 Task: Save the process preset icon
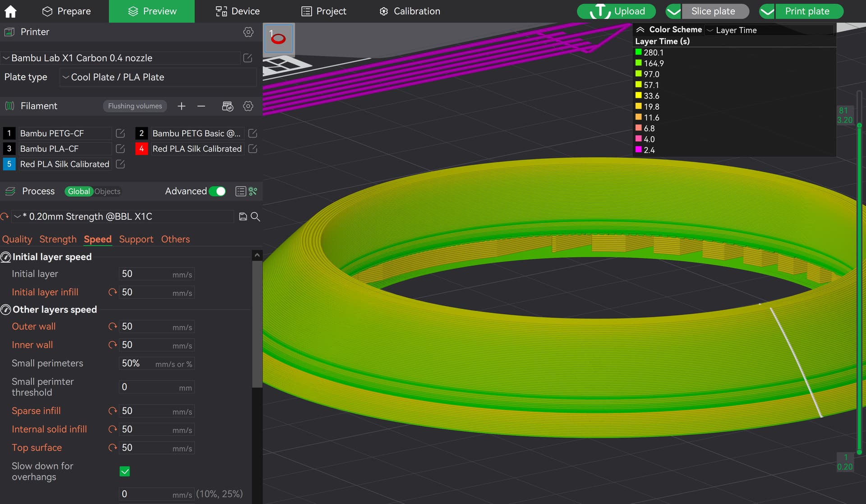243,217
